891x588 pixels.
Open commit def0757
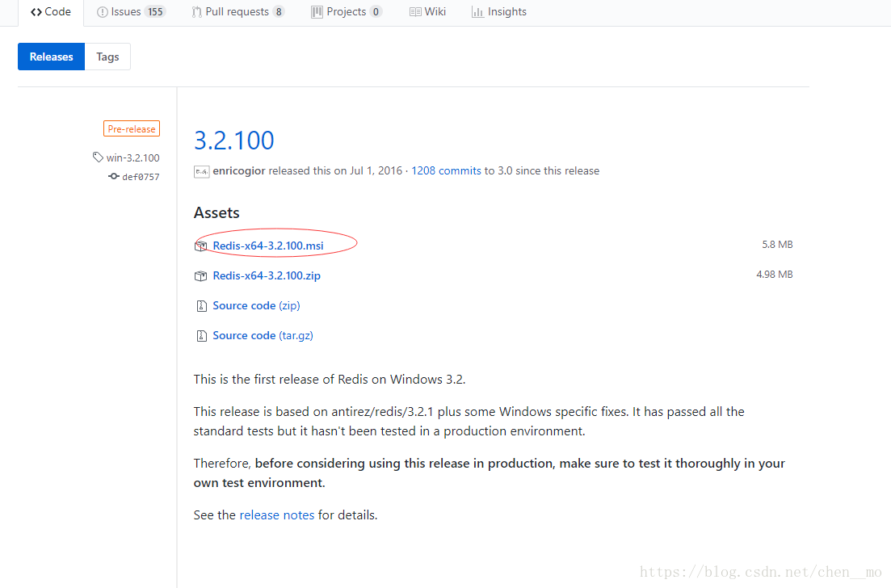tap(141, 177)
